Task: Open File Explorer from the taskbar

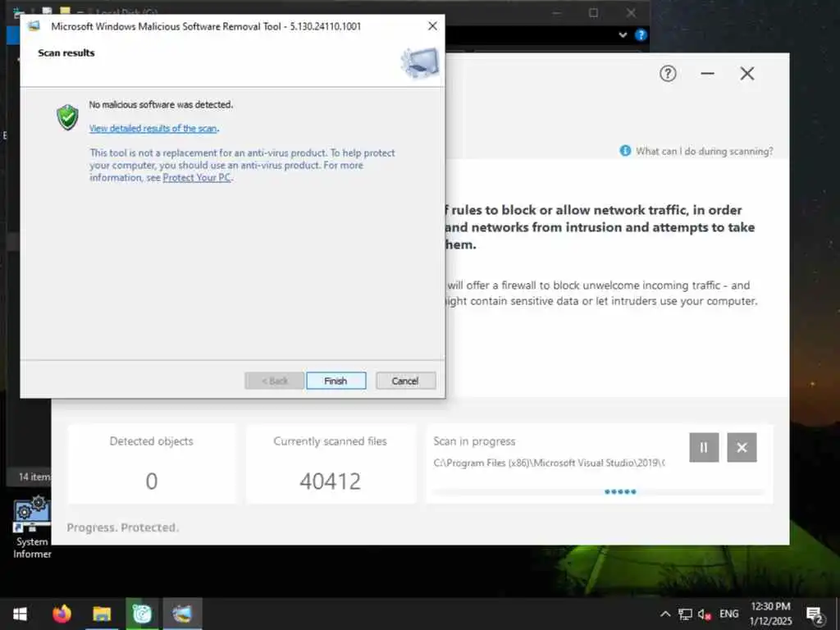Action: point(102,614)
